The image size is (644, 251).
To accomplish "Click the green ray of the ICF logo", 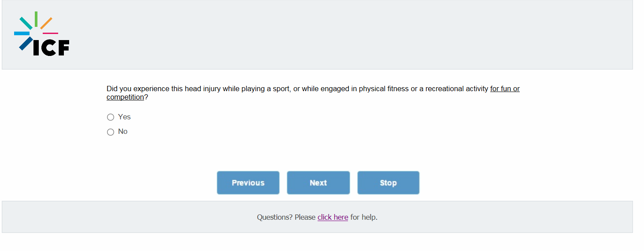I will [36, 18].
